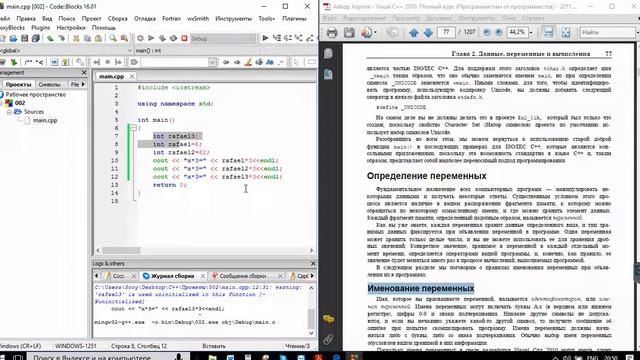Click the Replace icon next to Find

point(124,38)
